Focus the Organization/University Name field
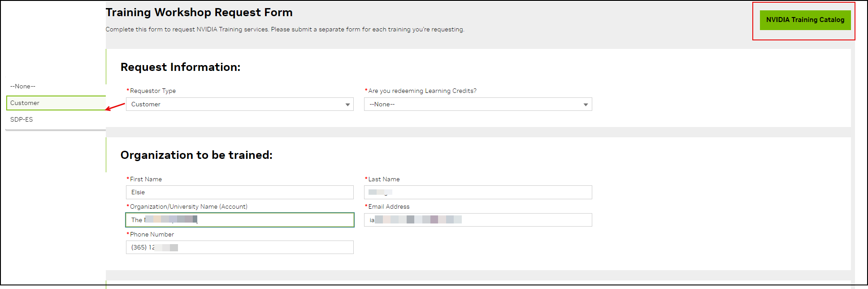The width and height of the screenshot is (868, 289). point(239,220)
